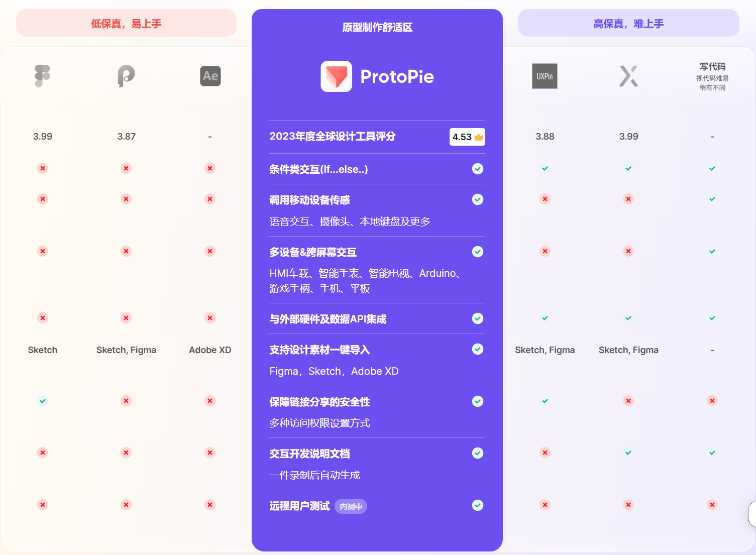The width and height of the screenshot is (756, 555).
Task: Click the 3.88 score under UXPin
Action: (x=545, y=137)
